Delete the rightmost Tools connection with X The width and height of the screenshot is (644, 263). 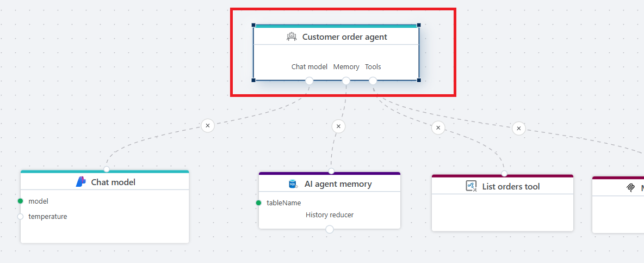pyautogui.click(x=519, y=129)
